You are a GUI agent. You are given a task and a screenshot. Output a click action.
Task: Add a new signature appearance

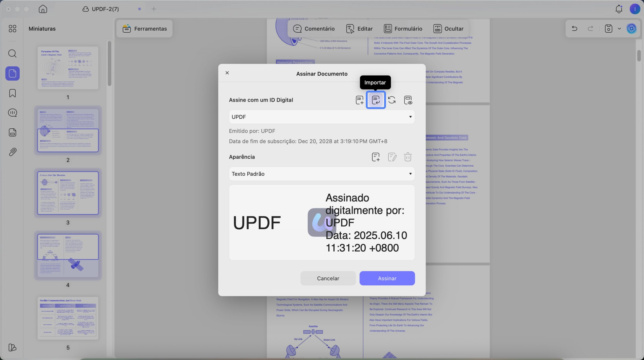(376, 157)
